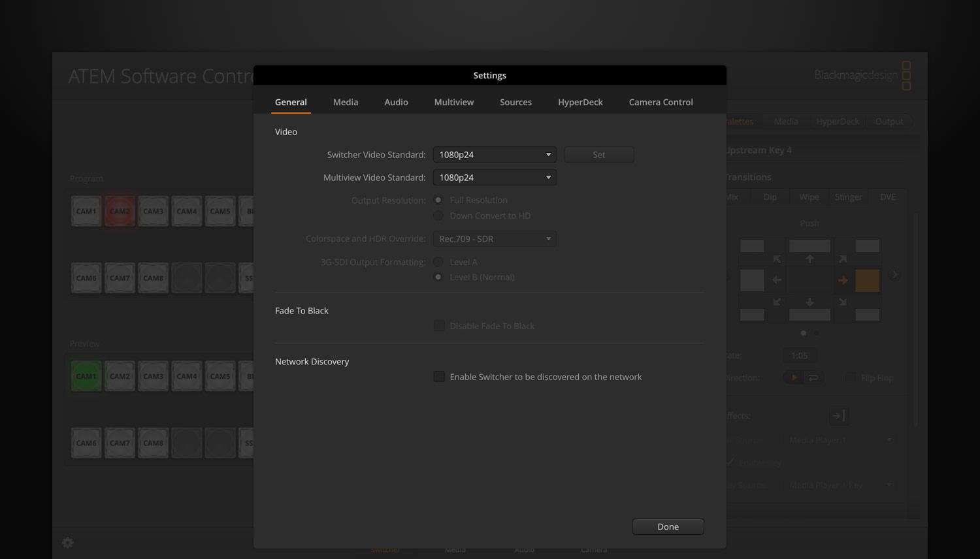Open more DVE patterns with the right chevron

coord(894,274)
